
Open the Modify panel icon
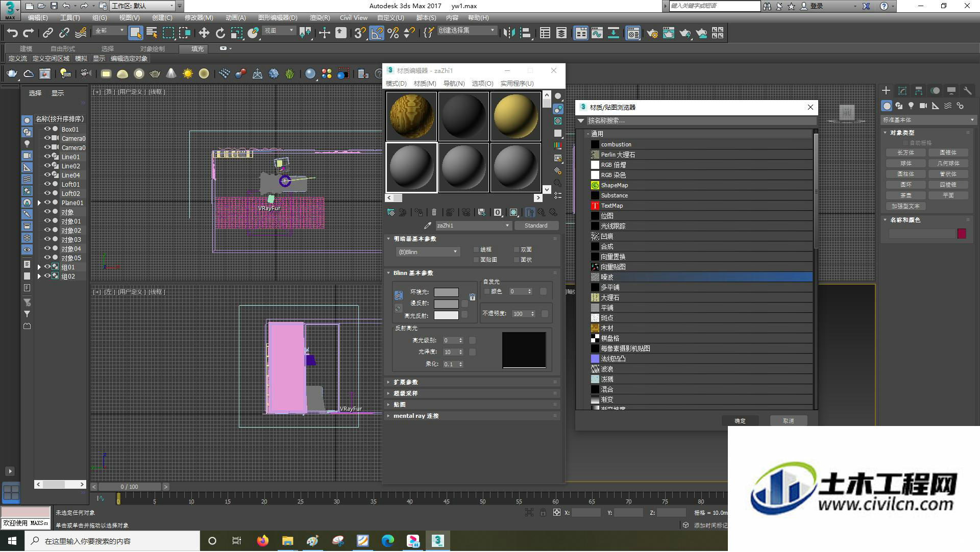[x=902, y=91]
